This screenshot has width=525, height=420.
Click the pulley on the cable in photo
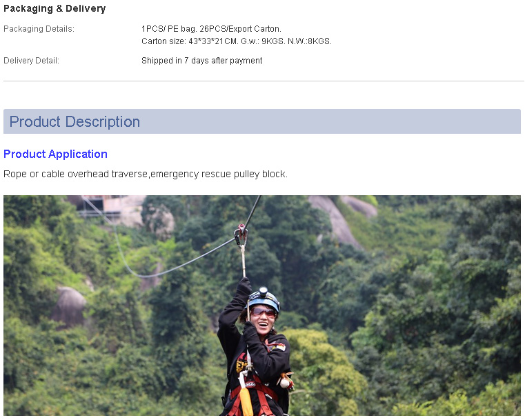[241, 234]
